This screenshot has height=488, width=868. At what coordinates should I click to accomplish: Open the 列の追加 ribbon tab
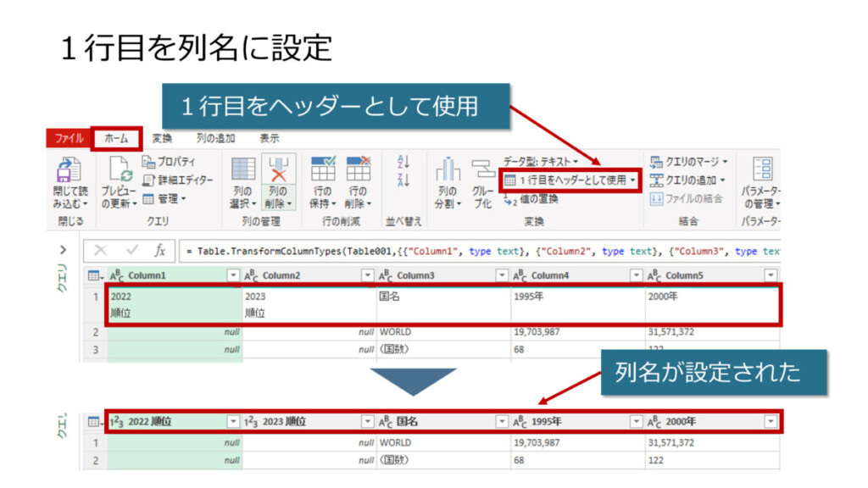(x=215, y=138)
